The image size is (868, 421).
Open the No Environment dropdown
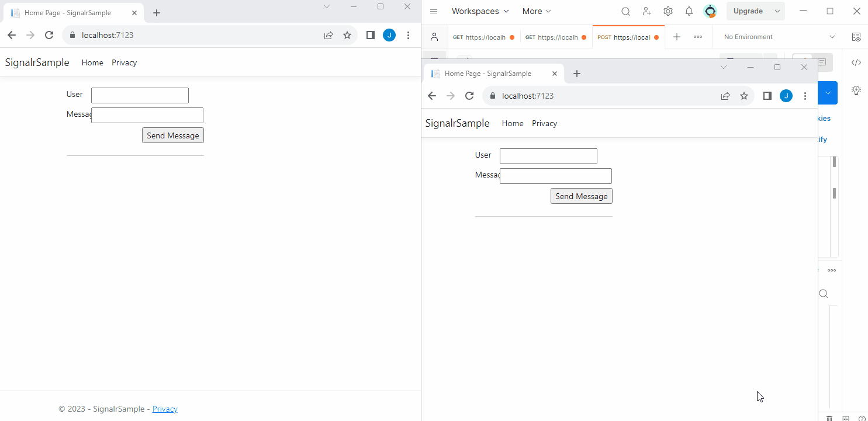pos(777,36)
